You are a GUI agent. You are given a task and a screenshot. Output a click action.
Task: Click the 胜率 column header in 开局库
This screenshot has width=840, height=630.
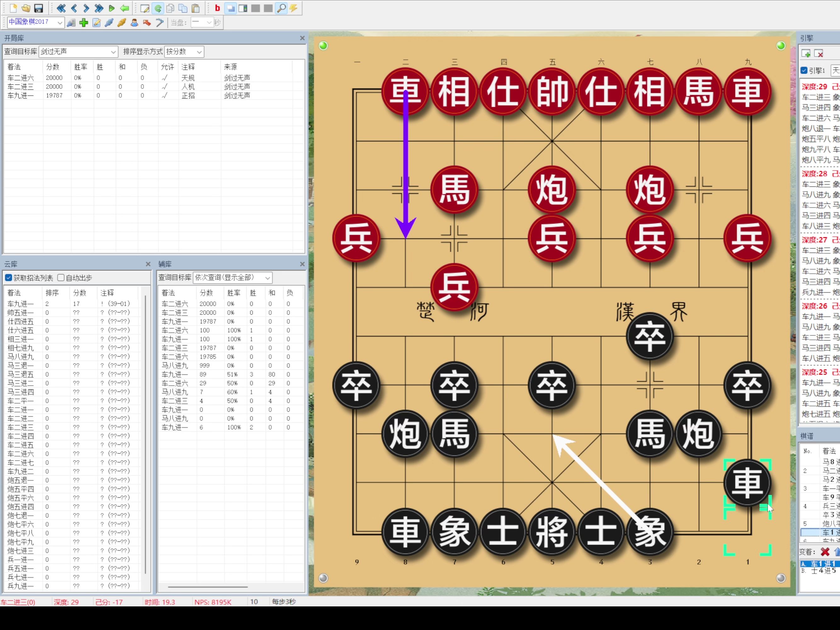tap(81, 67)
